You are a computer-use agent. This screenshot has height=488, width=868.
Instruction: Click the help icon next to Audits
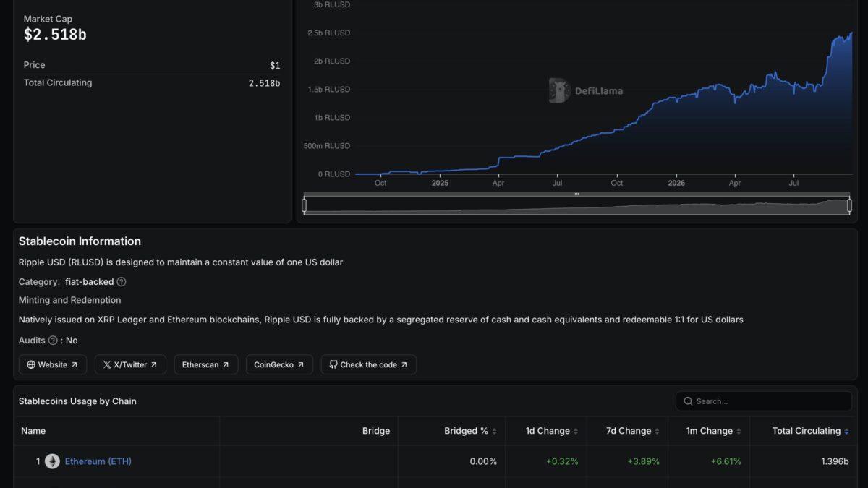[53, 341]
